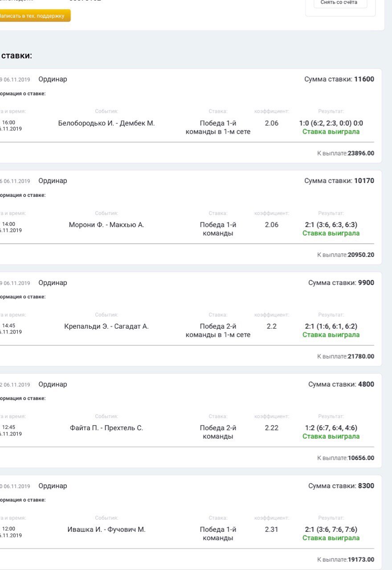Click the 20950.20 payout amount
This screenshot has width=392, height=570.
(x=361, y=255)
